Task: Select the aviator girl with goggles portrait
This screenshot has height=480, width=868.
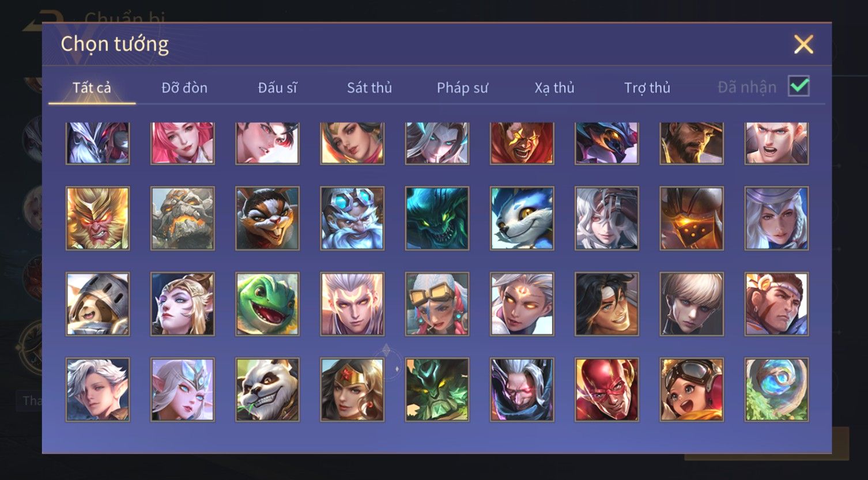Action: click(x=692, y=390)
